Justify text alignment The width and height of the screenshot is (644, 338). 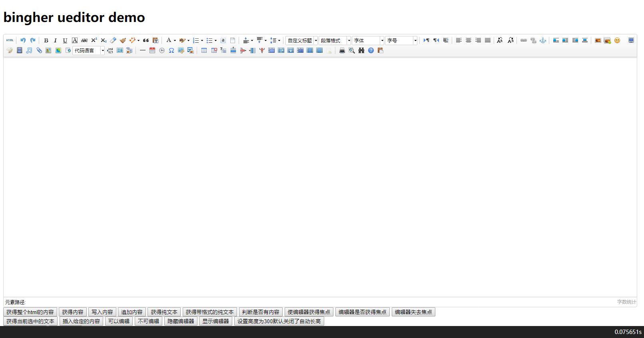coord(487,40)
